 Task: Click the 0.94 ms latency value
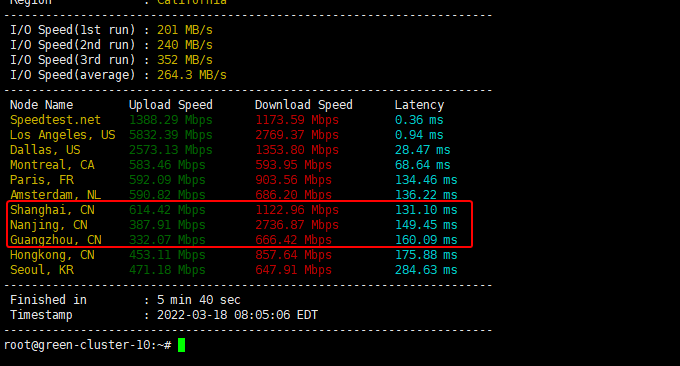419,135
